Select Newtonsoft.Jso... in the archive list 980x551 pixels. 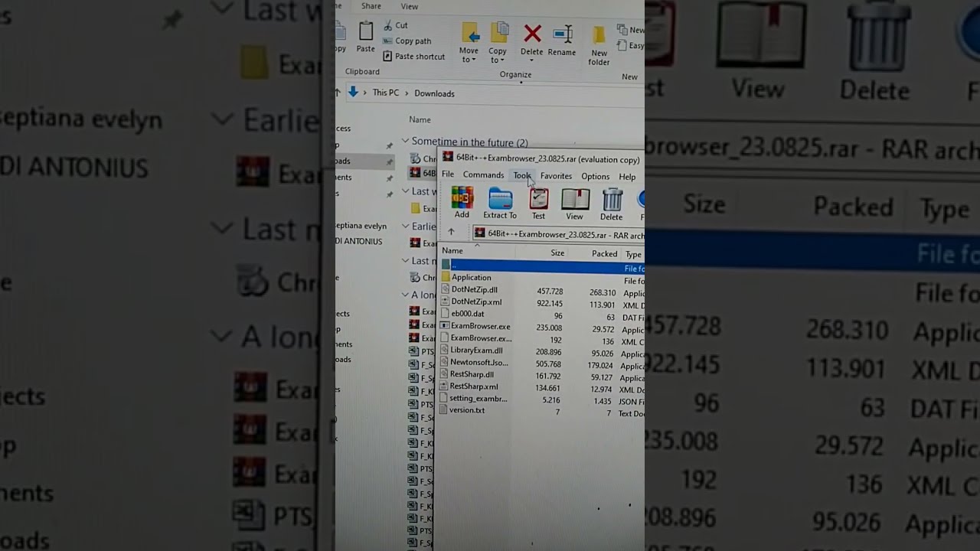click(479, 363)
